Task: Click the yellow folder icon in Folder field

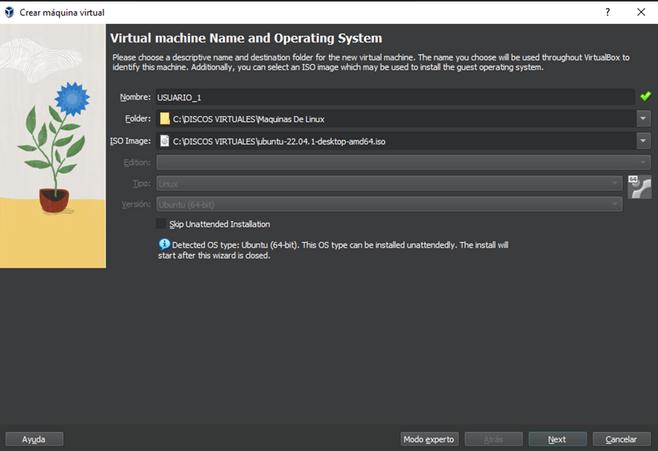Action: coord(165,119)
